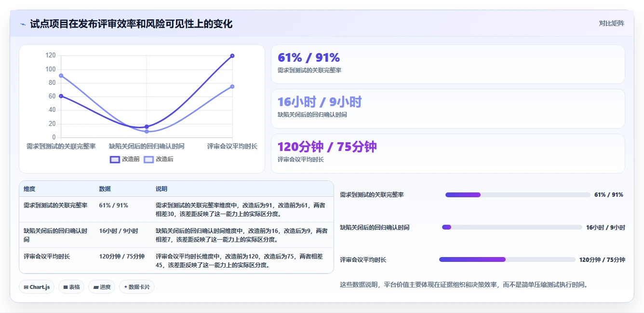
Task: Click the 改造前 data point at 16
Action: (x=147, y=127)
